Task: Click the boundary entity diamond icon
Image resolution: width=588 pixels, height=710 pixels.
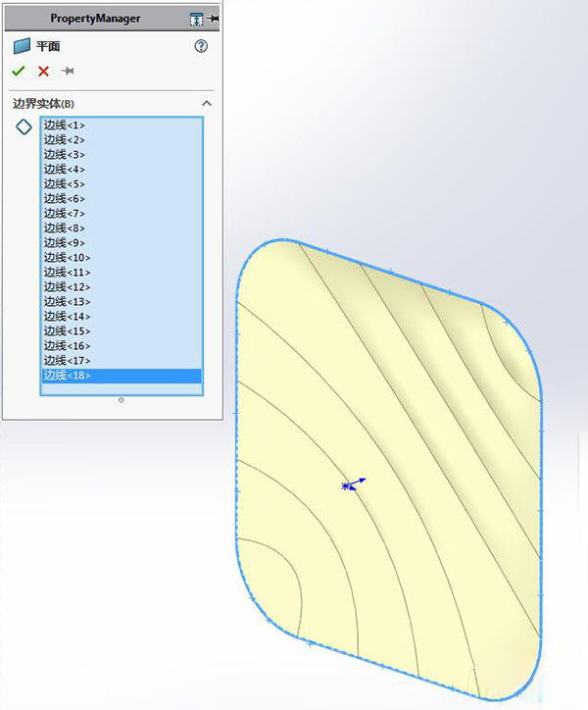Action: point(24,127)
